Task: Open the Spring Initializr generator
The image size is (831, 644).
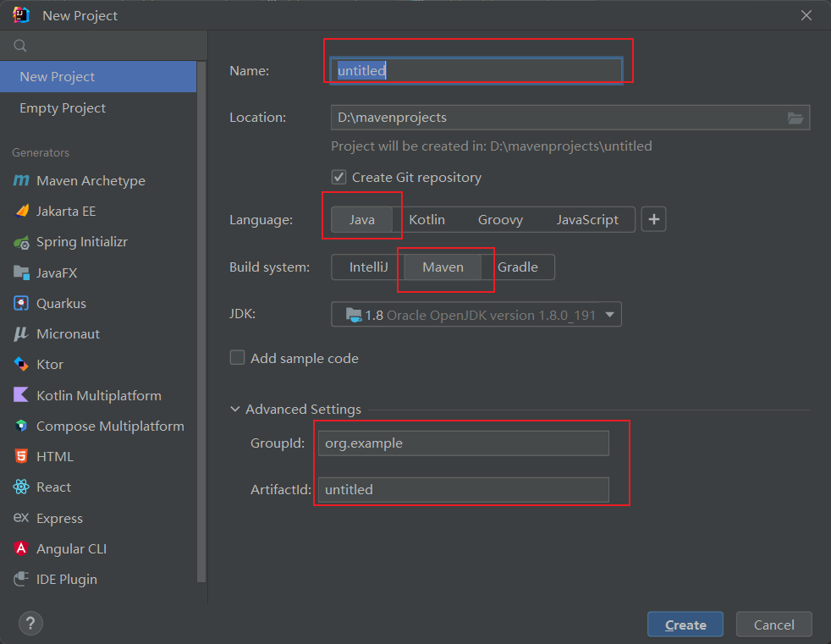Action: [x=81, y=242]
